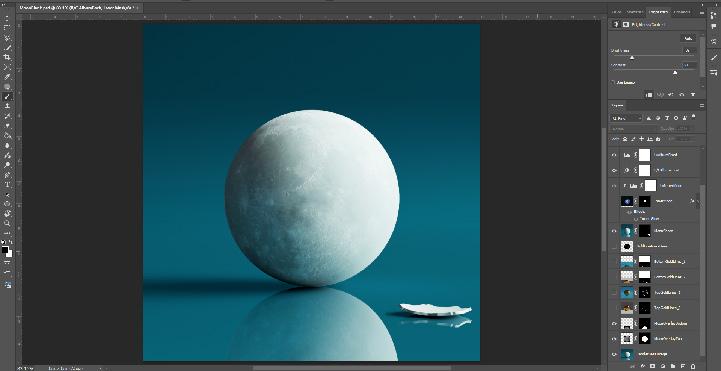Screen dimensions: 721x371
Task: Click the delete layer trash icon
Action: point(693,367)
